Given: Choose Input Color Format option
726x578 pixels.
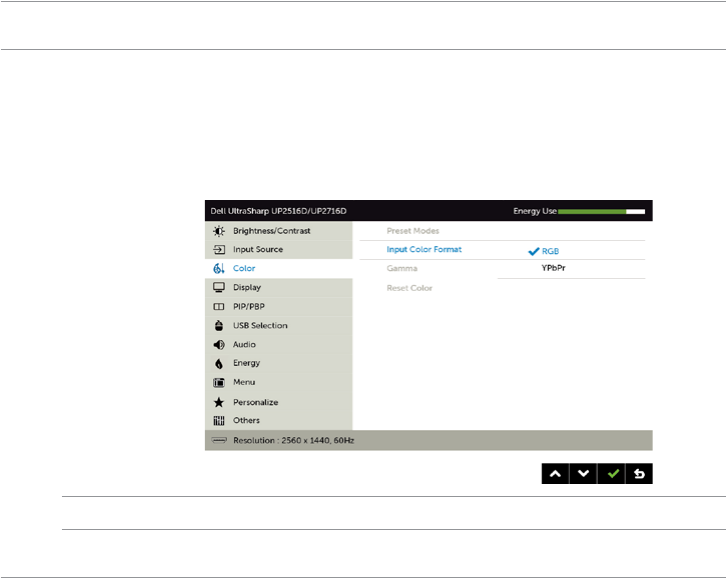Looking at the screenshot, I should (424, 250).
